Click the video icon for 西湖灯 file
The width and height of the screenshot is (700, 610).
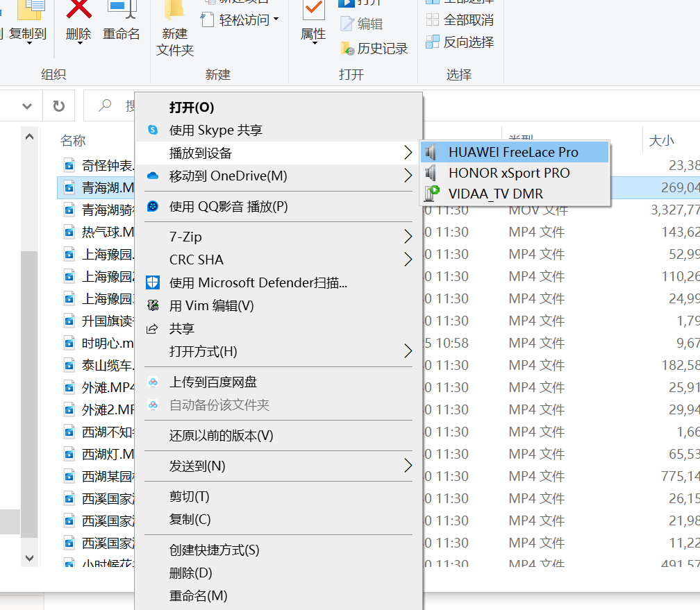[x=69, y=455]
